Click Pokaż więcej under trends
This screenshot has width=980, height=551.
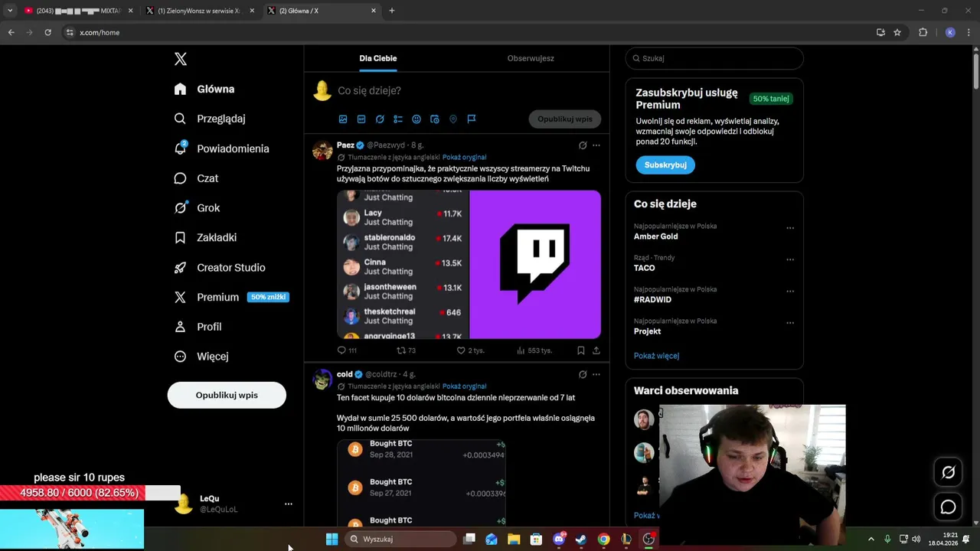pos(656,356)
